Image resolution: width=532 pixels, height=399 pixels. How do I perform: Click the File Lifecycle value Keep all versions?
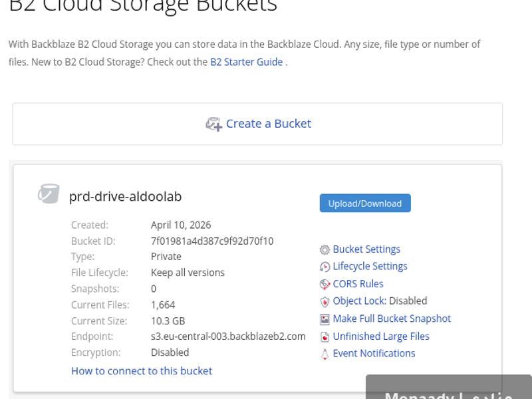pyautogui.click(x=188, y=273)
